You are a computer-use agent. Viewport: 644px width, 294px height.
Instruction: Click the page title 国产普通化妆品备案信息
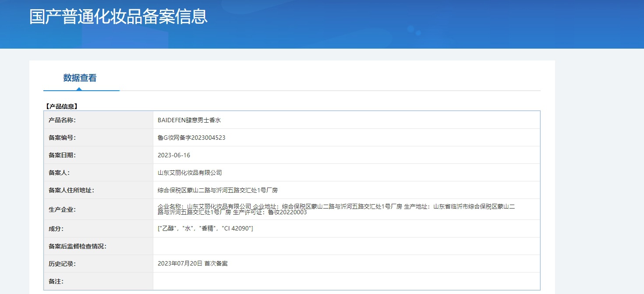[x=118, y=17]
